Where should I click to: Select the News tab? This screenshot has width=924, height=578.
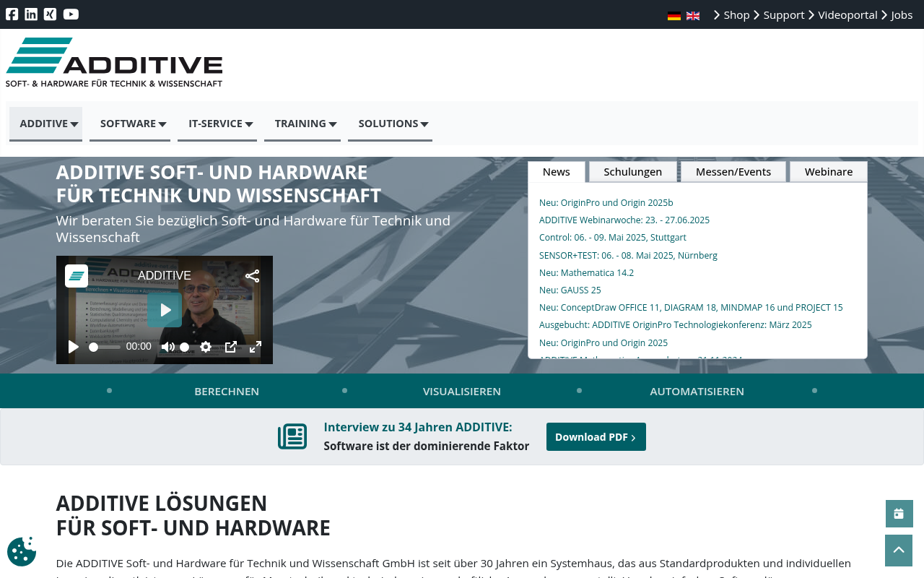pos(557,172)
